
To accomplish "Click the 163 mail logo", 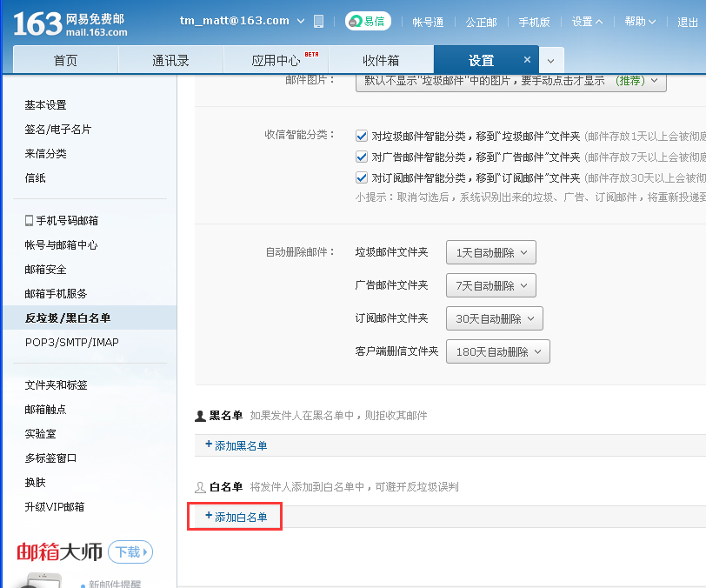I will coord(70,23).
